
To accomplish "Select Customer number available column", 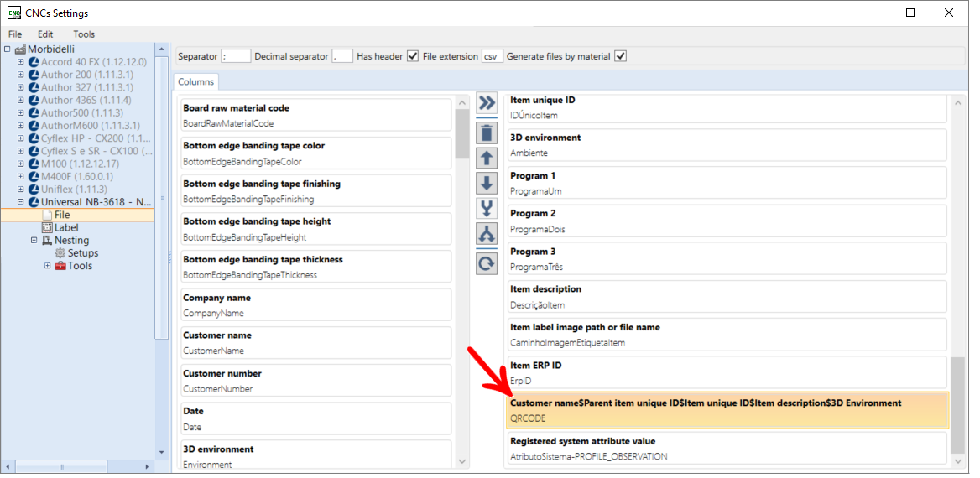I will (315, 381).
